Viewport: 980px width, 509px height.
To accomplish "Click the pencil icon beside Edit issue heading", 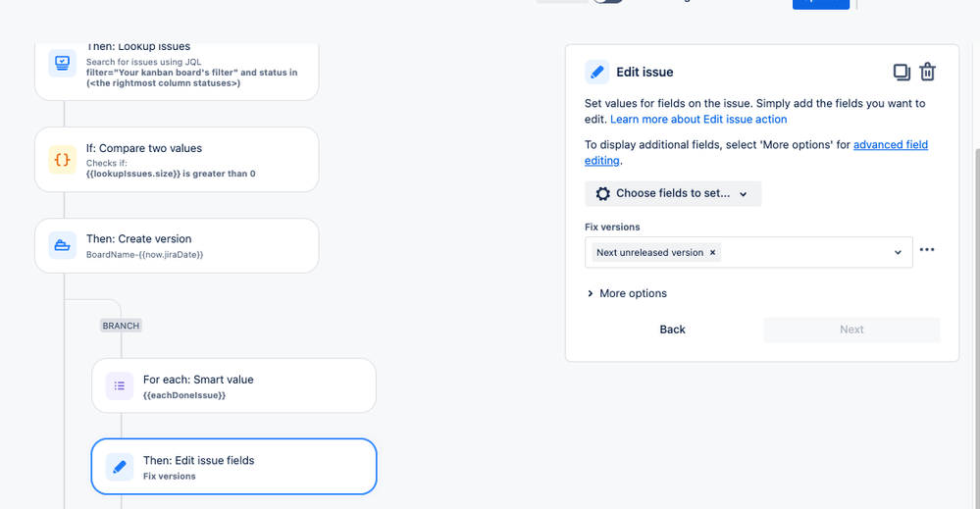I will [596, 72].
